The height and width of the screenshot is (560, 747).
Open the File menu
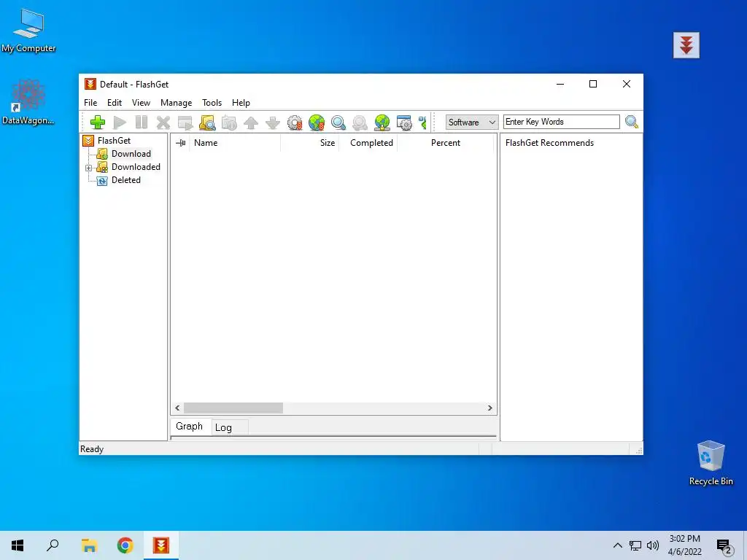[x=90, y=103]
